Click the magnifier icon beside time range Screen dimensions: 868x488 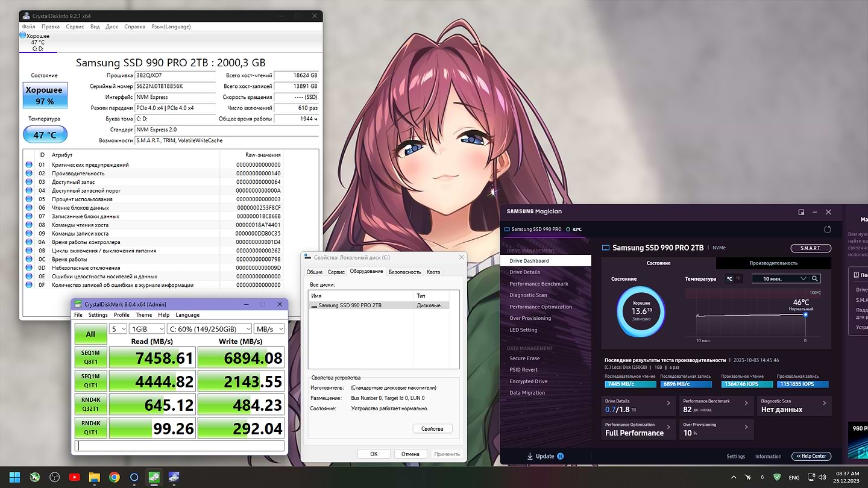815,278
